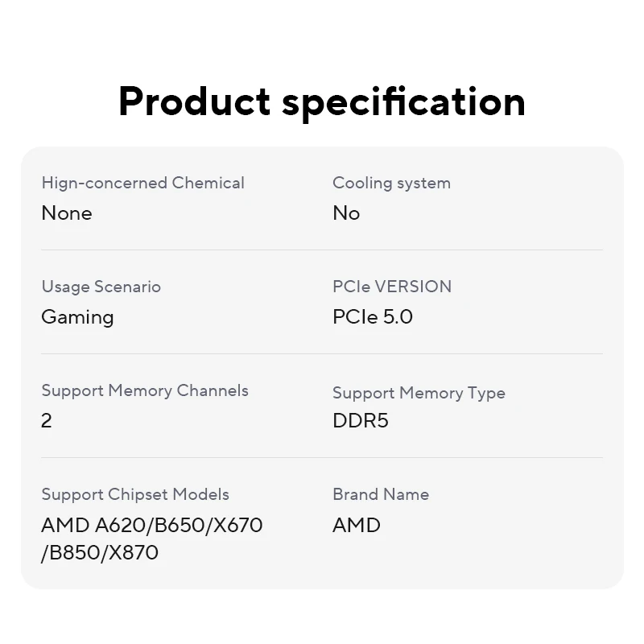This screenshot has width=644, height=644.
Task: Select the "Cooling system" label
Action: (391, 183)
